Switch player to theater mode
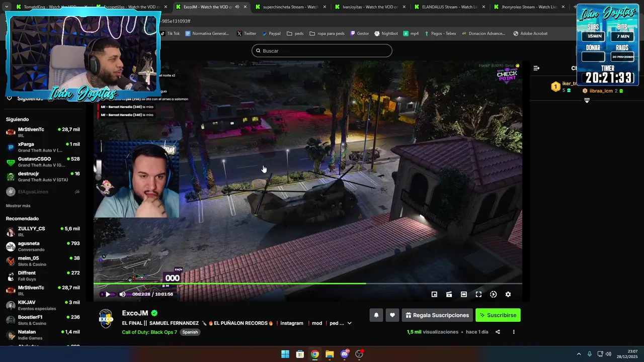This screenshot has width=644, height=362. (x=464, y=294)
